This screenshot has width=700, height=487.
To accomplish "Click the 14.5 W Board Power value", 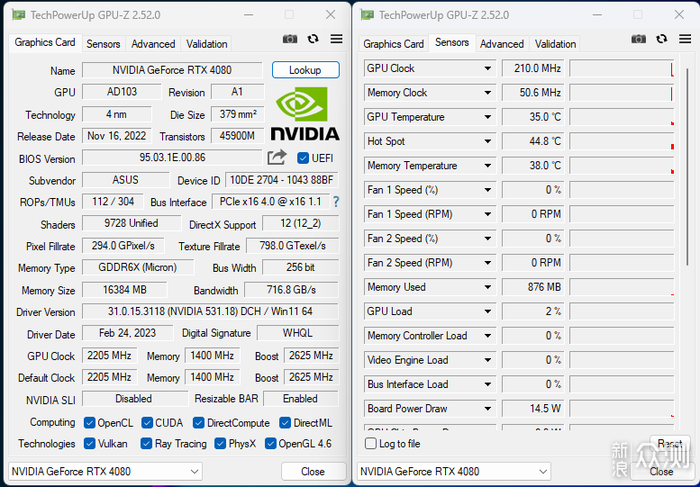I will 533,409.
